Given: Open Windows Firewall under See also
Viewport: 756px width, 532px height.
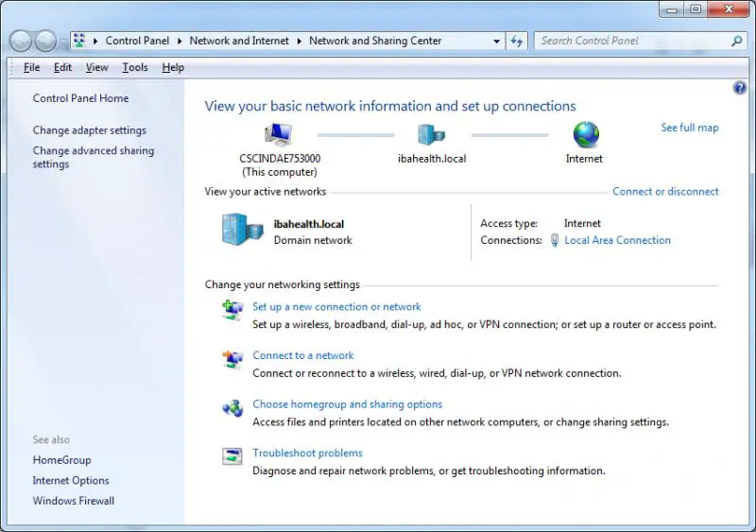Looking at the screenshot, I should point(74,501).
